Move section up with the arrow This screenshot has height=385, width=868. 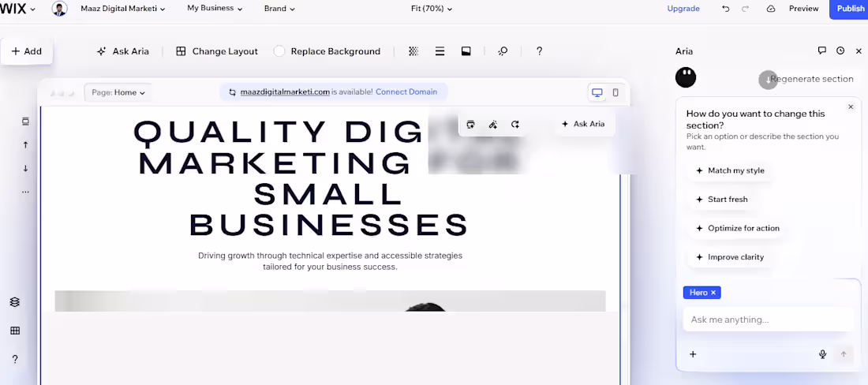click(x=25, y=145)
